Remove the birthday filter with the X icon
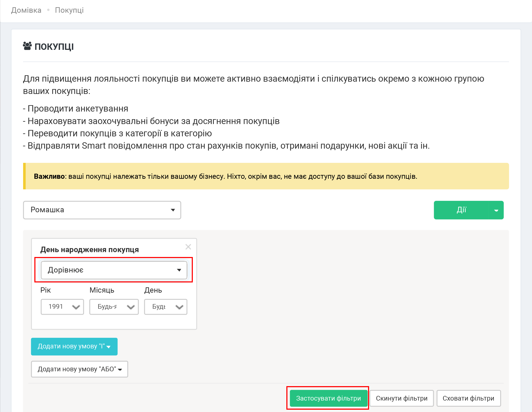Image resolution: width=532 pixels, height=412 pixels. pyautogui.click(x=188, y=247)
